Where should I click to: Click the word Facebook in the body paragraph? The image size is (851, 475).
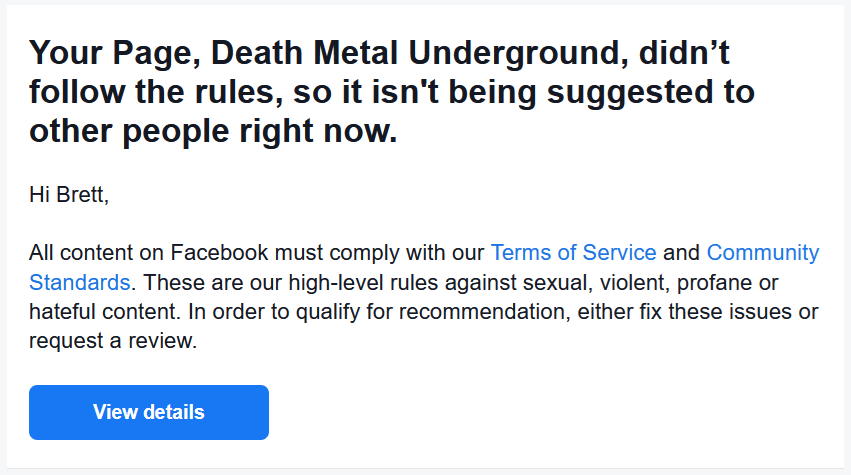coord(219,253)
